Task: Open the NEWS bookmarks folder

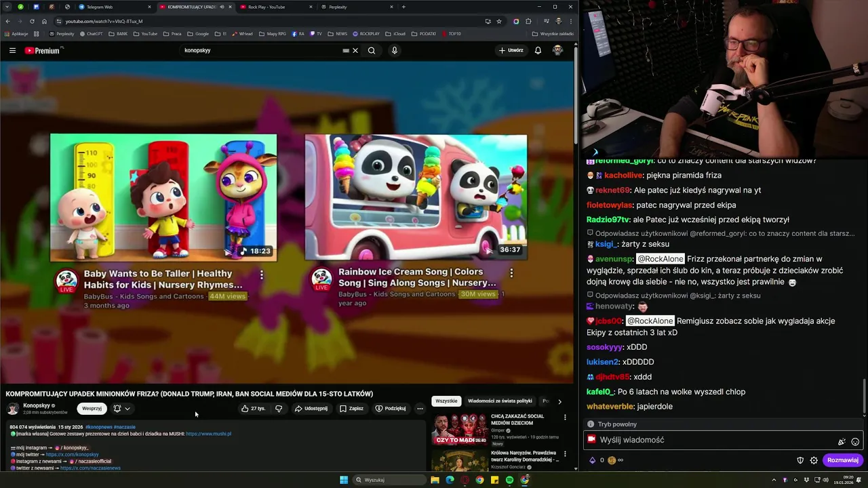Action: coord(338,33)
